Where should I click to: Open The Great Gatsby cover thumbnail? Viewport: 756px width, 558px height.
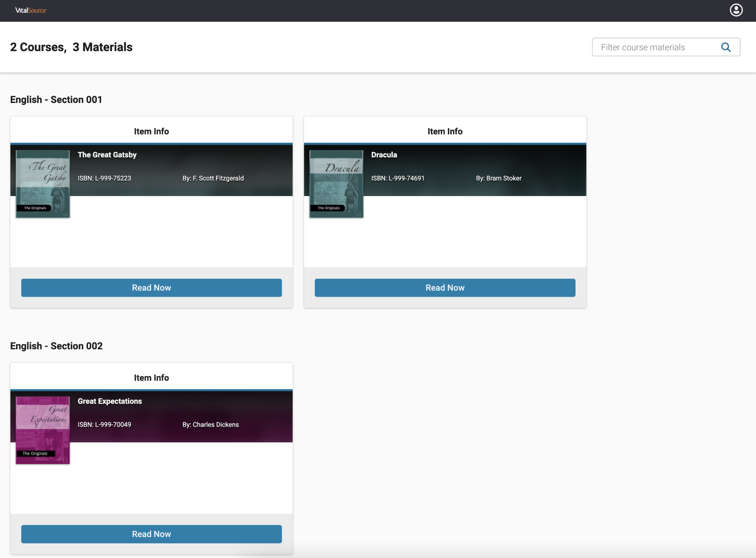point(43,184)
